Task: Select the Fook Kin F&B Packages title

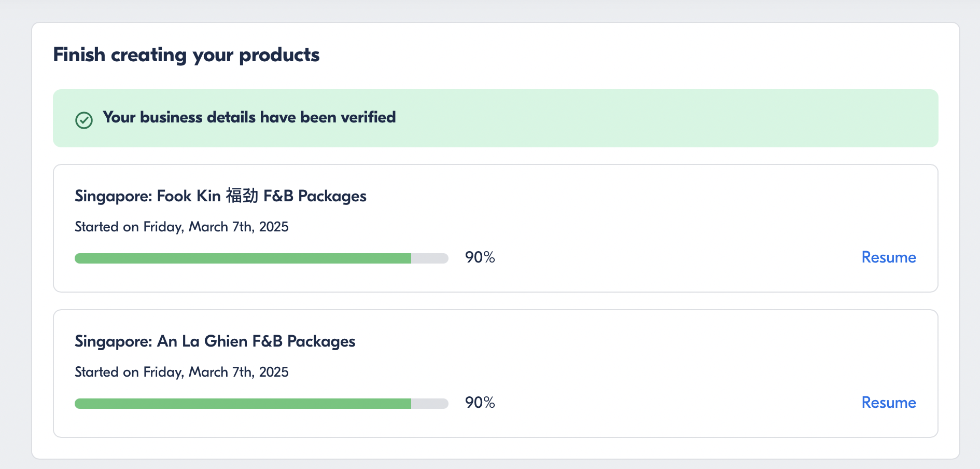Action: [x=220, y=196]
